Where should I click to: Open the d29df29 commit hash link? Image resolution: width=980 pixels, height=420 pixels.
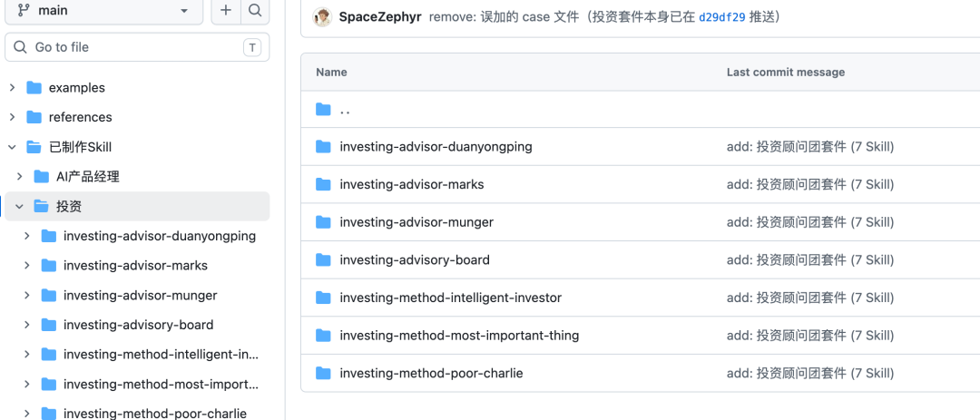tap(722, 17)
